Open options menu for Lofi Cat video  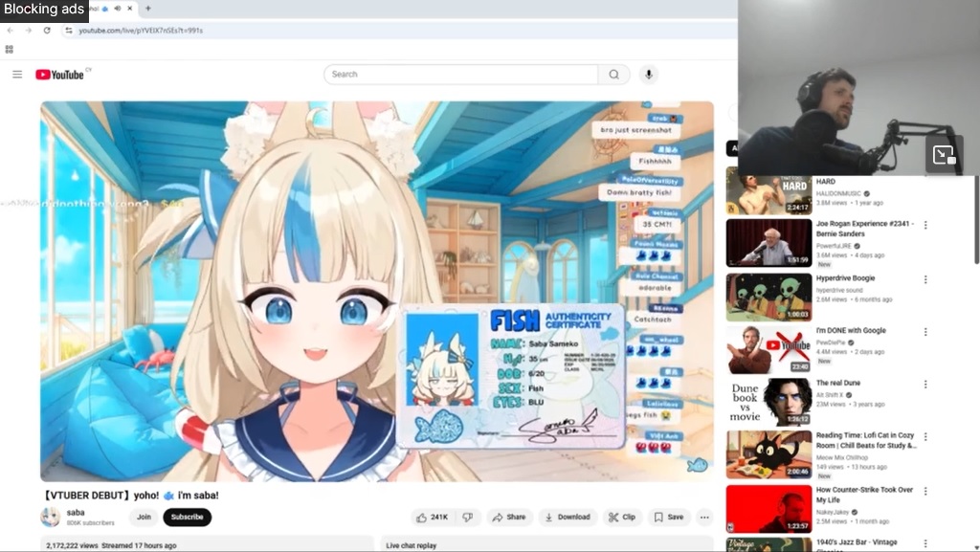click(925, 437)
